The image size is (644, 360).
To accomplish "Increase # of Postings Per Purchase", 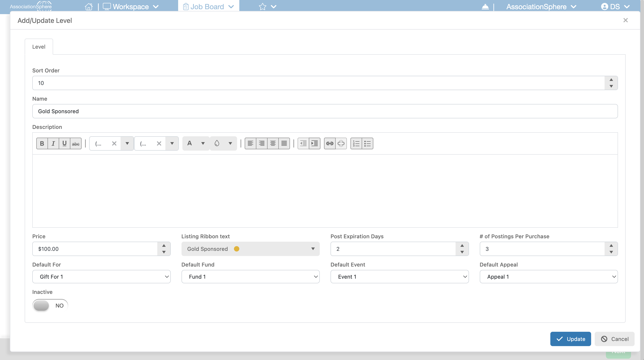I will (x=611, y=245).
